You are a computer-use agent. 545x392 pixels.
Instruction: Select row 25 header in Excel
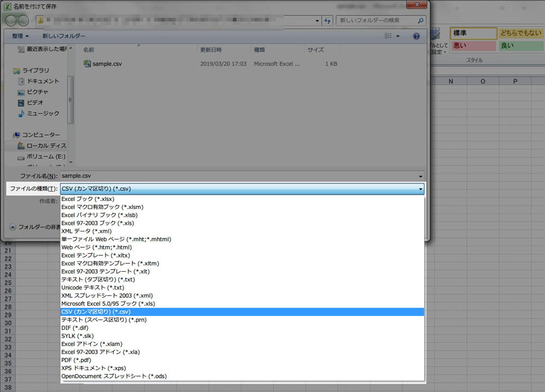point(8,283)
